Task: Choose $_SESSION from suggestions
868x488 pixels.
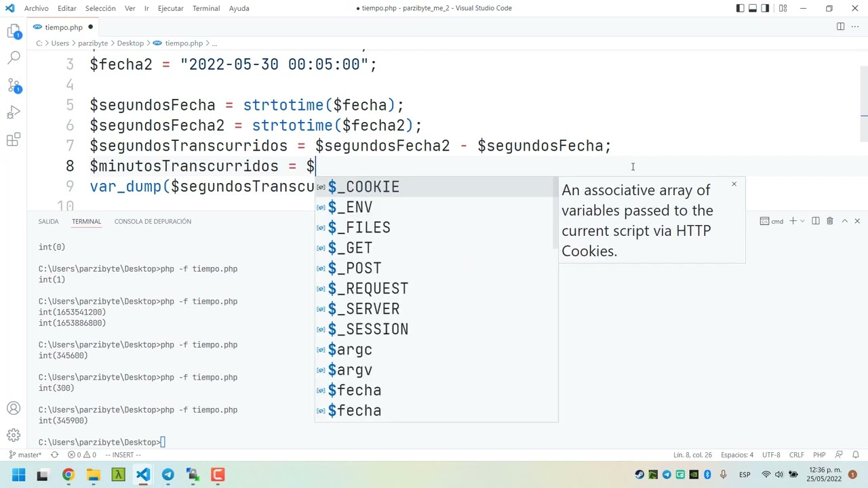Action: tap(435, 329)
